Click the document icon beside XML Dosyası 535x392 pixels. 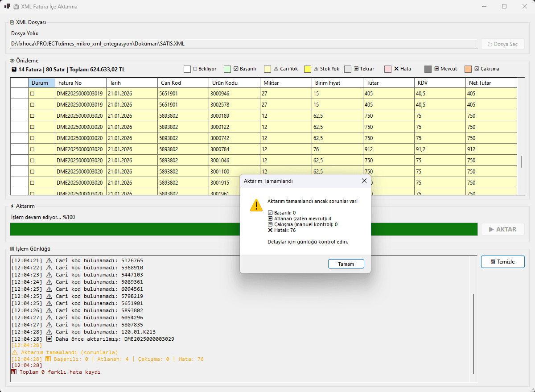[x=12, y=22]
